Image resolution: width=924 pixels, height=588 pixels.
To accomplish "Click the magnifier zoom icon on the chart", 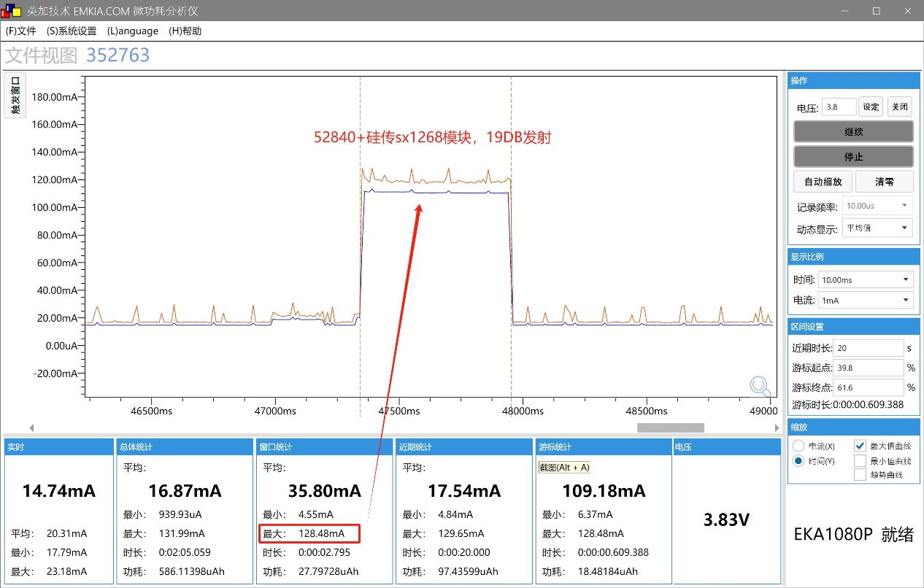I will [x=760, y=386].
